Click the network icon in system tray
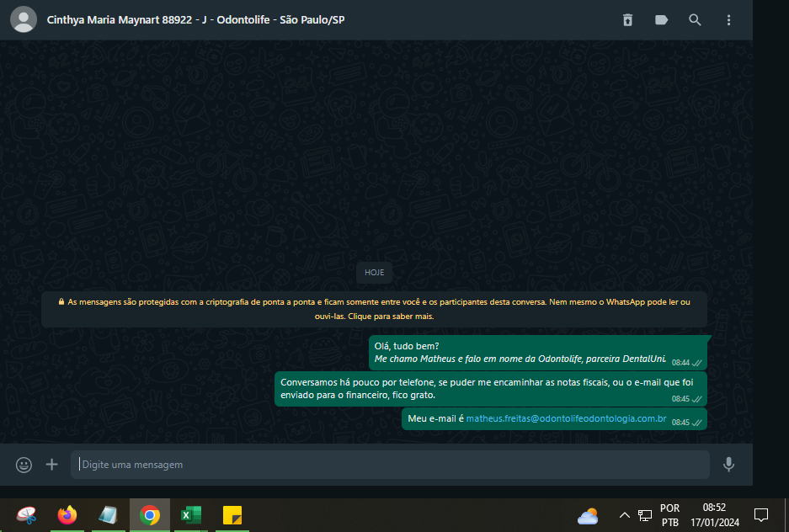Viewport: 789px width, 532px height. point(644,515)
